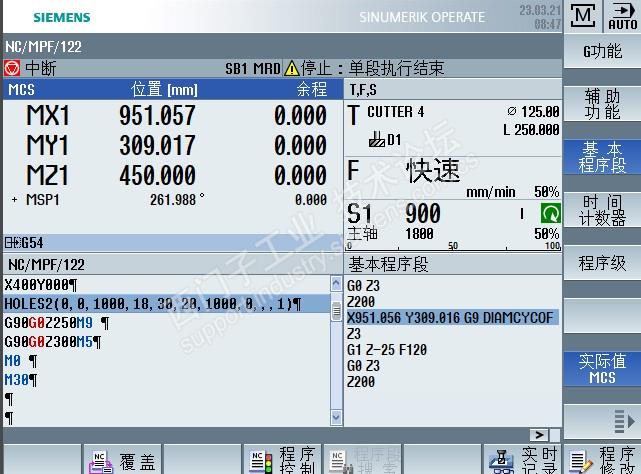Image resolution: width=641 pixels, height=474 pixels.
Task: Click the red interrupted status icon
Action: pos(12,68)
